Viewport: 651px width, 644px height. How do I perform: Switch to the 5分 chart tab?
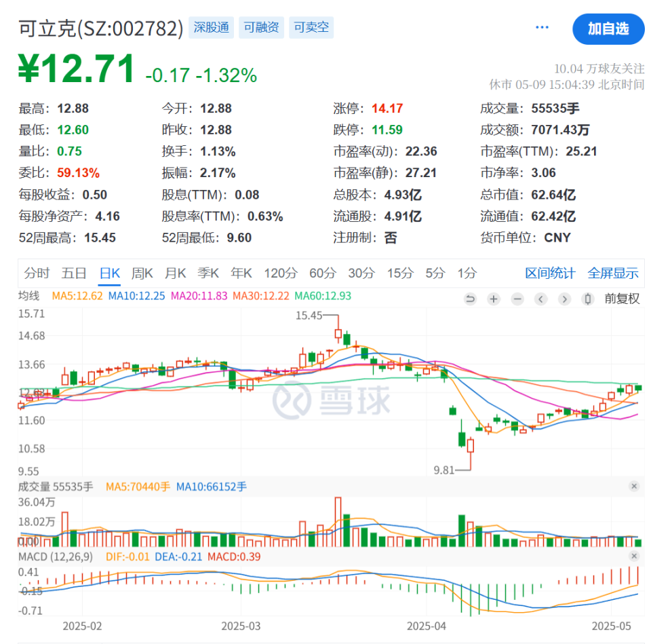click(435, 273)
